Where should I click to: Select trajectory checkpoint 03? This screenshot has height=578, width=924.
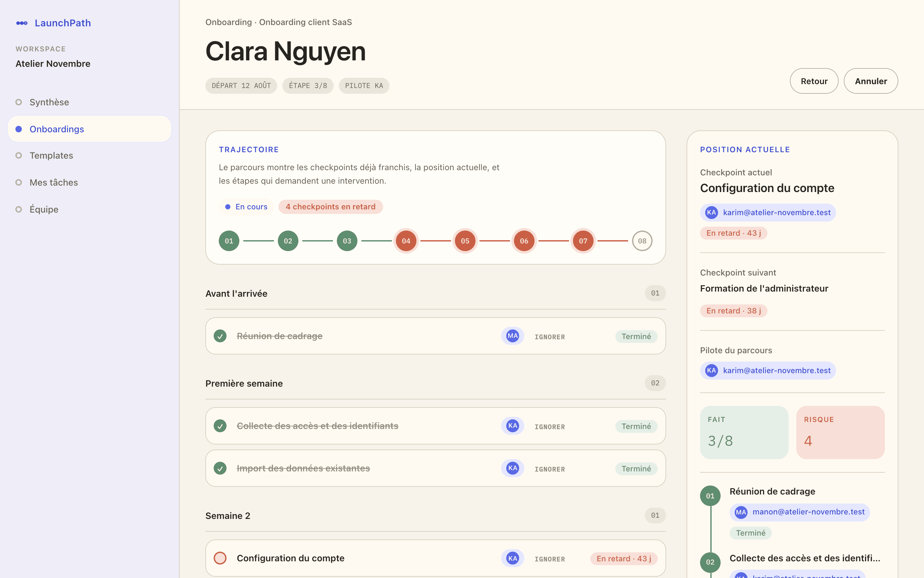point(347,241)
